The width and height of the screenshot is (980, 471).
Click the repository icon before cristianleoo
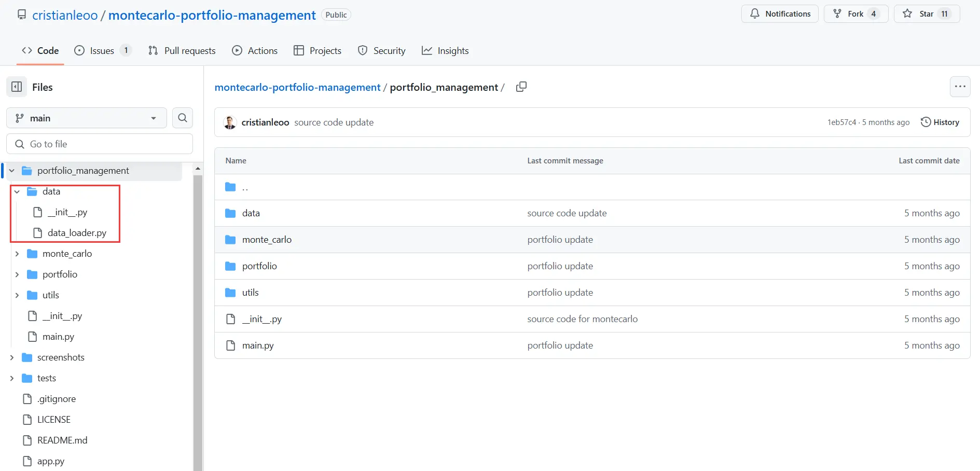(x=22, y=15)
